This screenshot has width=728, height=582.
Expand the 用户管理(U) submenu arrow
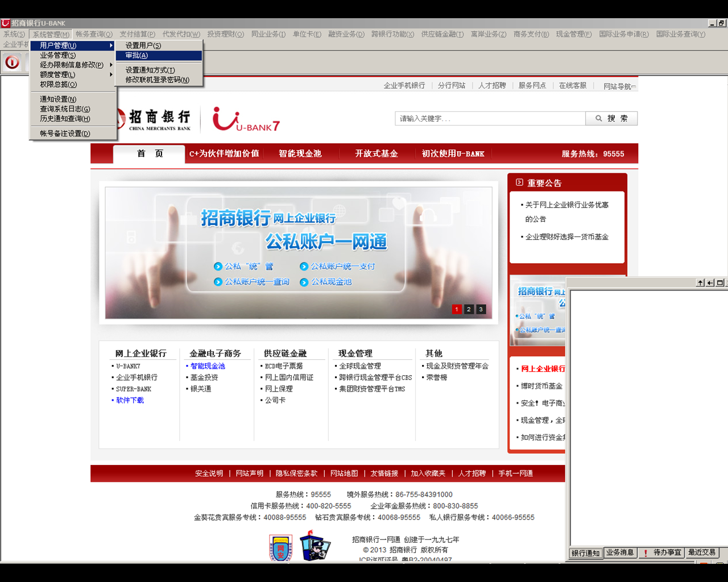click(111, 45)
